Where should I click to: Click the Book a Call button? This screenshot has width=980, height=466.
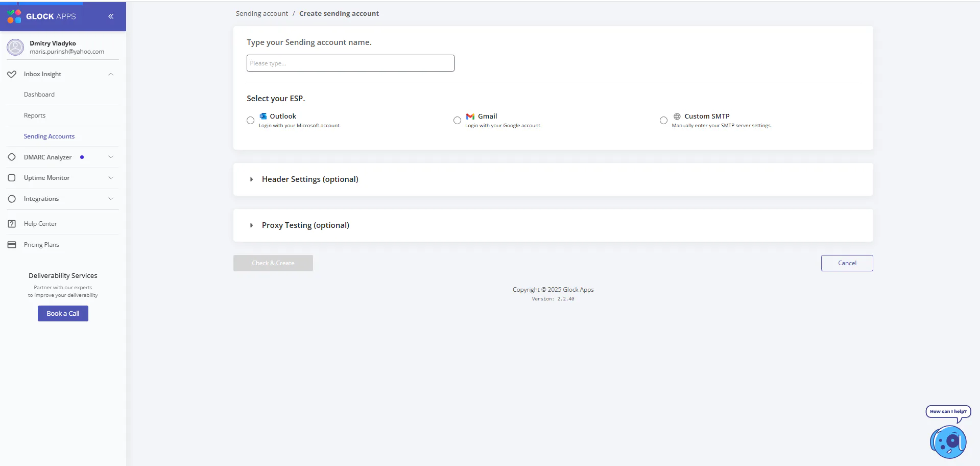pos(63,314)
